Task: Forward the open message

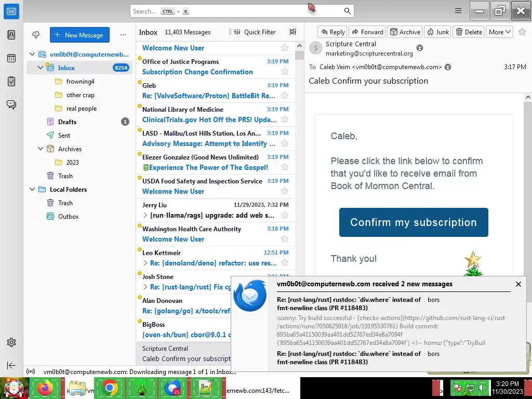Action: click(x=367, y=32)
